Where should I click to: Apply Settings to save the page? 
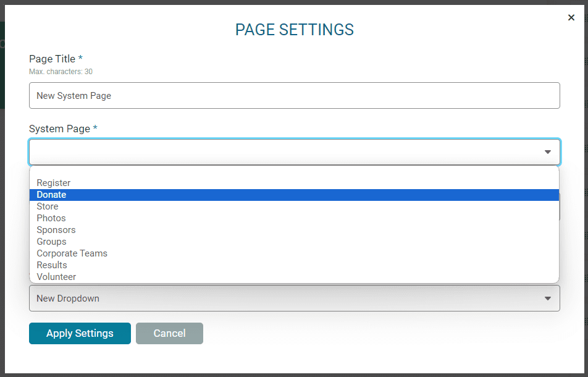[x=80, y=333]
